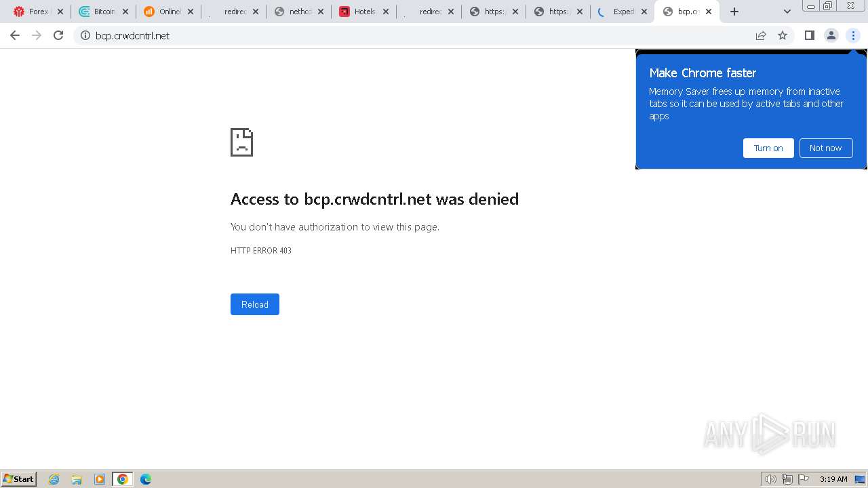Open Windows Media Player from taskbar
The width and height of the screenshot is (868, 488).
100,479
